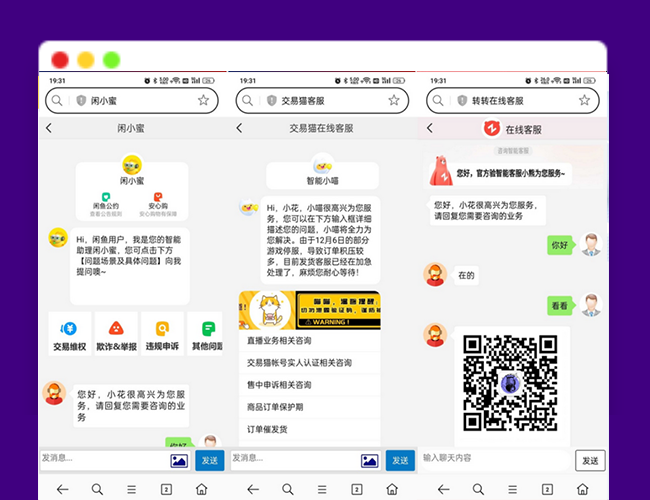This screenshot has height=500, width=650.
Task: Bookmark 转转在线客服 page with star
Action: point(585,100)
